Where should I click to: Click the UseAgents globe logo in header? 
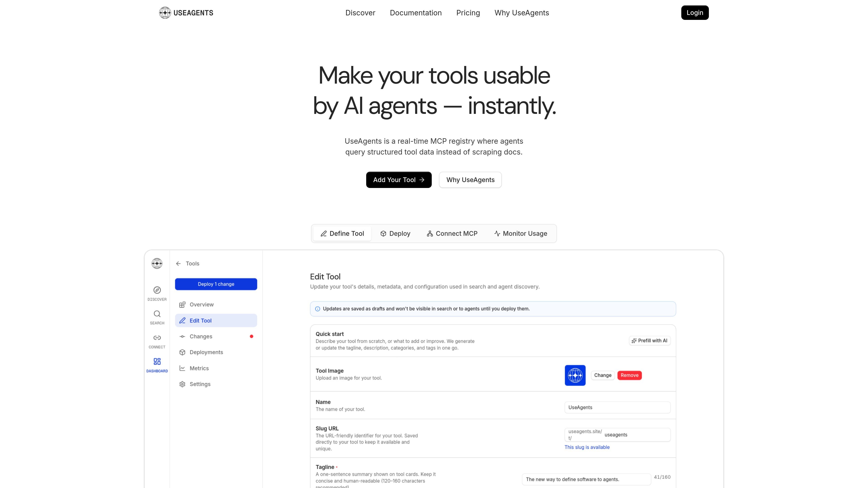click(x=165, y=13)
